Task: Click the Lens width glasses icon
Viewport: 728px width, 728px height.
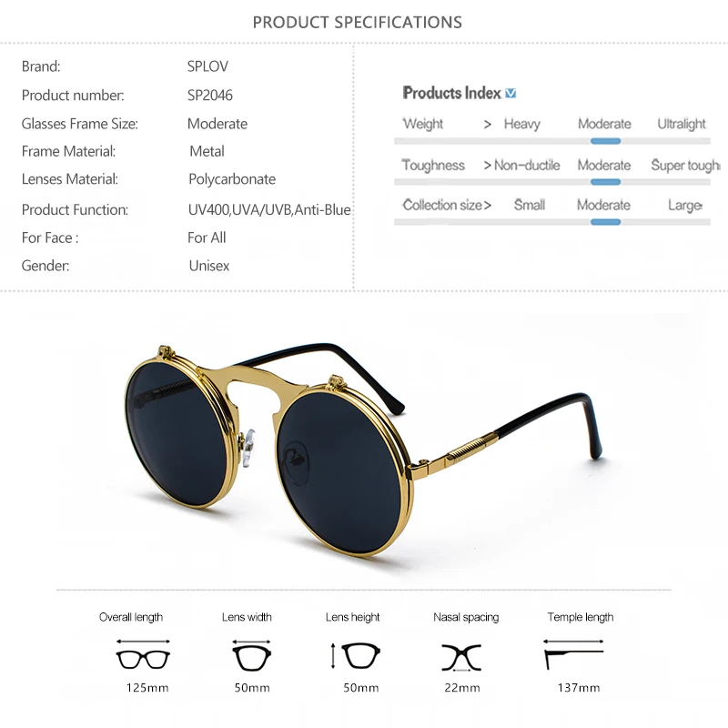Action: [x=252, y=655]
